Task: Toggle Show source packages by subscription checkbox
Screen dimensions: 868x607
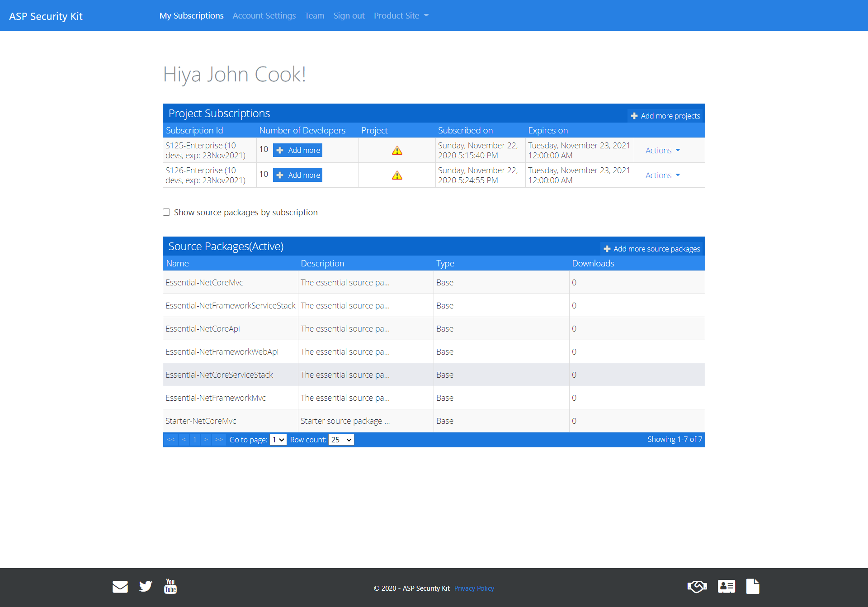Action: coord(166,212)
